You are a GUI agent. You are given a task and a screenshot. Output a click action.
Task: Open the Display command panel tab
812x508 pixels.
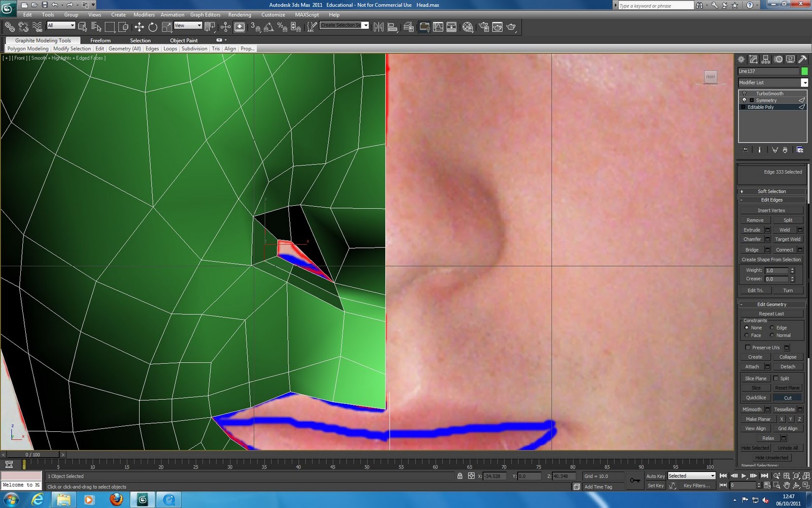pos(790,59)
